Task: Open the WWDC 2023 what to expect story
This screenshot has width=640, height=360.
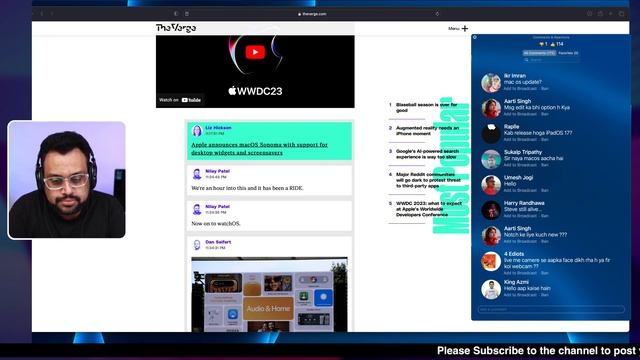Action: (429, 209)
